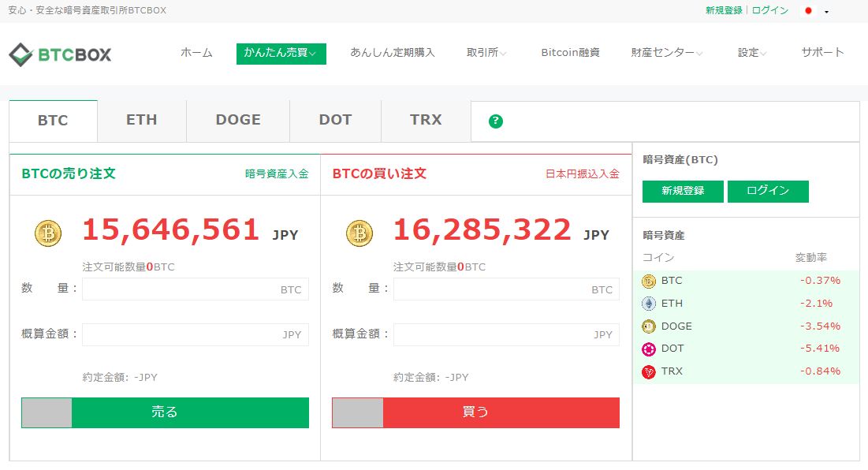Click the DOGE coin icon in asset list
This screenshot has height=470, width=868.
[x=648, y=326]
